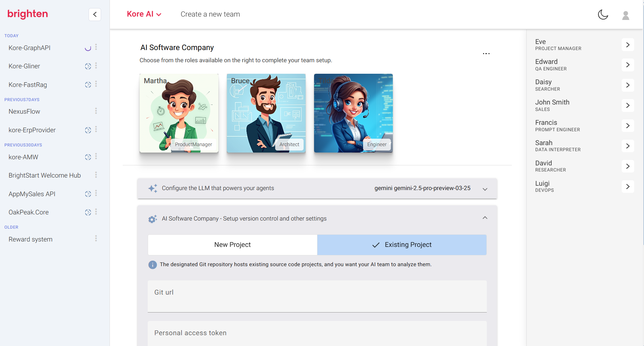Select Martha ProductManager card
This screenshot has height=346, width=644.
[x=179, y=113]
